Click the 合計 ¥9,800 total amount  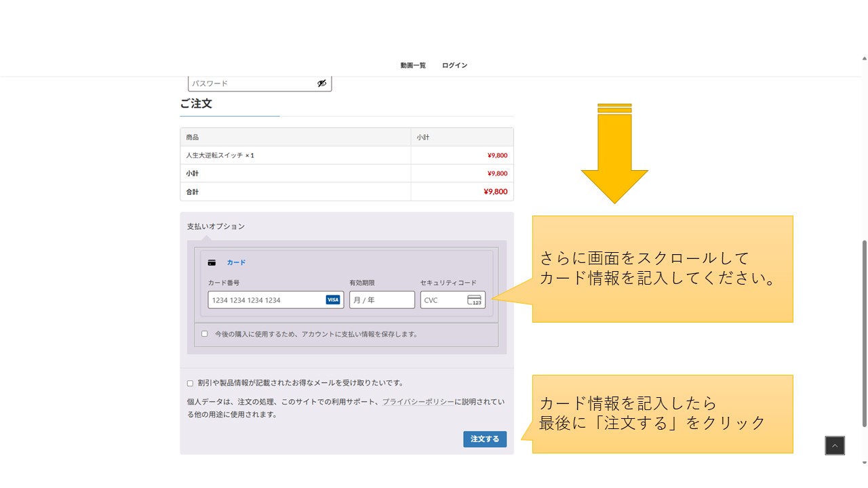(x=495, y=192)
